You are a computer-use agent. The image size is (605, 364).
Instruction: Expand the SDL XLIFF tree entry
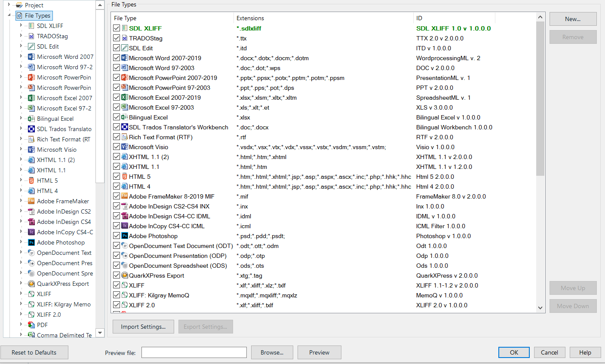[x=21, y=26]
